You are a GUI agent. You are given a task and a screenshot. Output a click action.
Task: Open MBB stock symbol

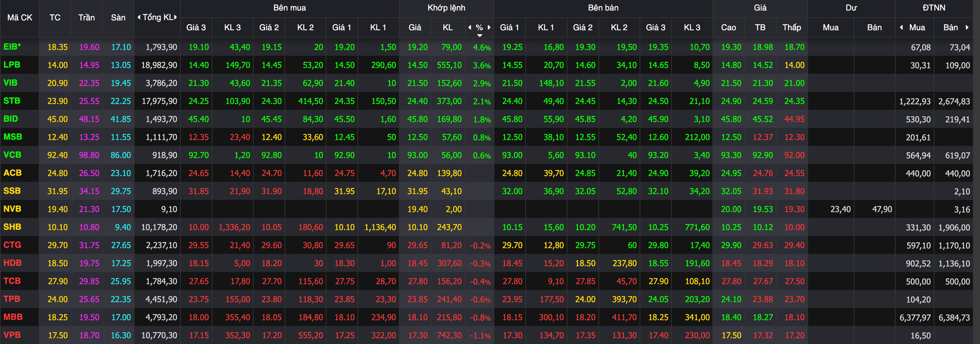(13, 316)
